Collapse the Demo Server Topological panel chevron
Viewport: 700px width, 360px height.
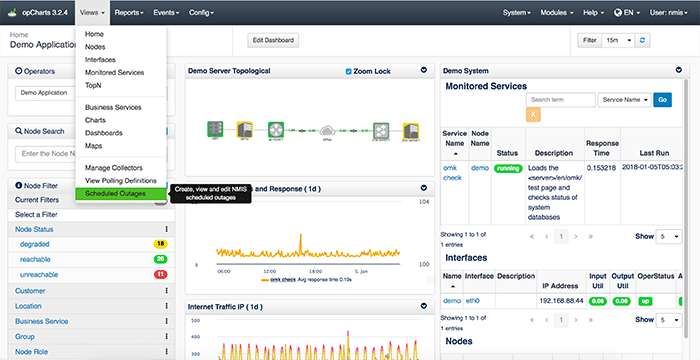click(424, 71)
